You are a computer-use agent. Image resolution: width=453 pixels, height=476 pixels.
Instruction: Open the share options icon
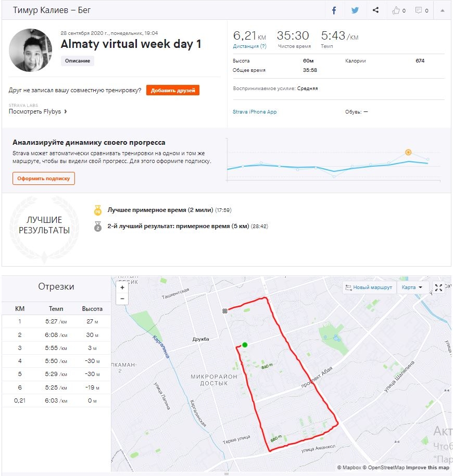376,10
